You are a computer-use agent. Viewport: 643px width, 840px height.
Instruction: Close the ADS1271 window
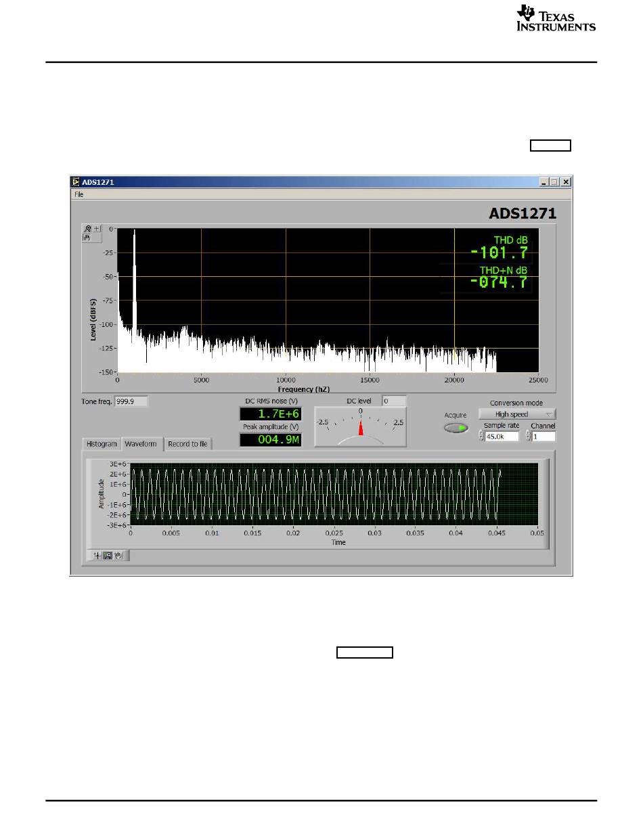click(x=566, y=182)
